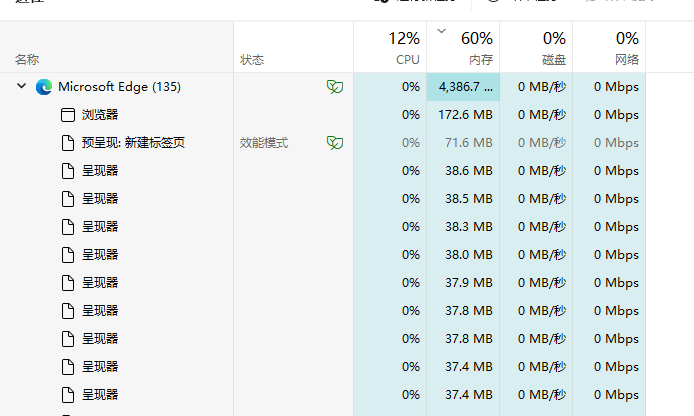The image size is (694, 416).
Task: Click the 4,386.7 memory cell for Edge
Action: tap(463, 87)
